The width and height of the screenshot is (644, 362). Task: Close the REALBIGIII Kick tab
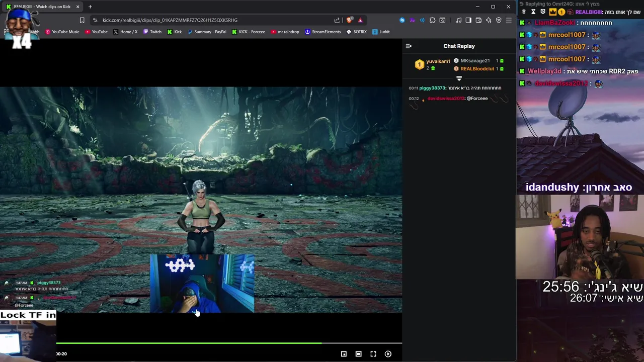point(77,7)
